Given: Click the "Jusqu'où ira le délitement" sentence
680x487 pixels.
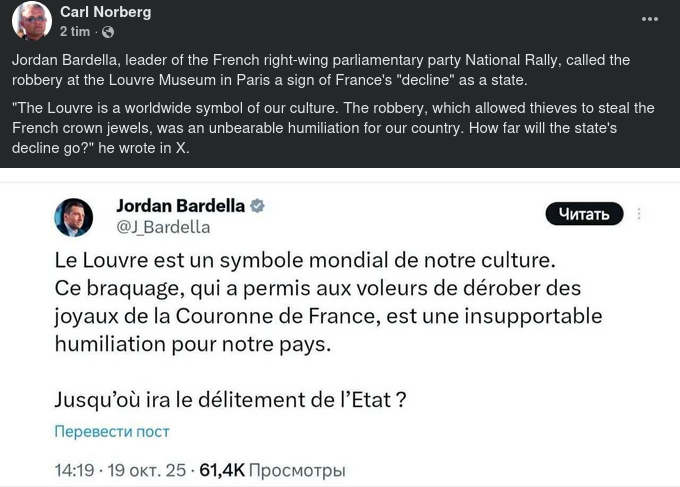Looking at the screenshot, I should [x=230, y=400].
